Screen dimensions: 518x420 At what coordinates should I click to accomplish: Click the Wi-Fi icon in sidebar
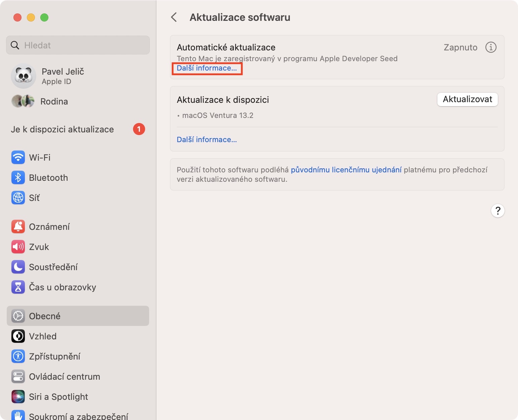click(x=18, y=157)
